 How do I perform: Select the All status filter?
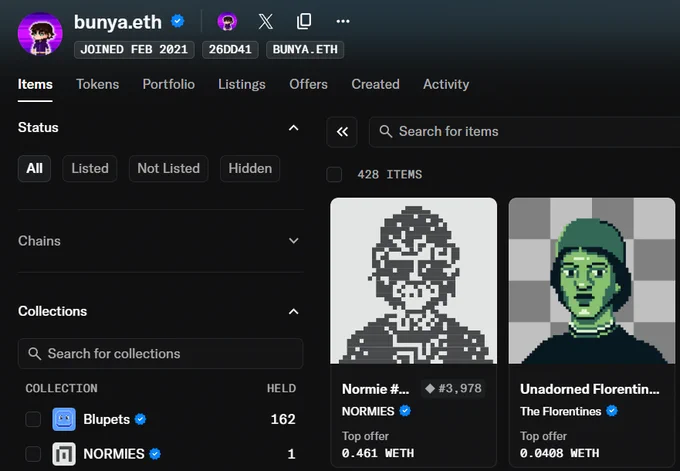(34, 168)
